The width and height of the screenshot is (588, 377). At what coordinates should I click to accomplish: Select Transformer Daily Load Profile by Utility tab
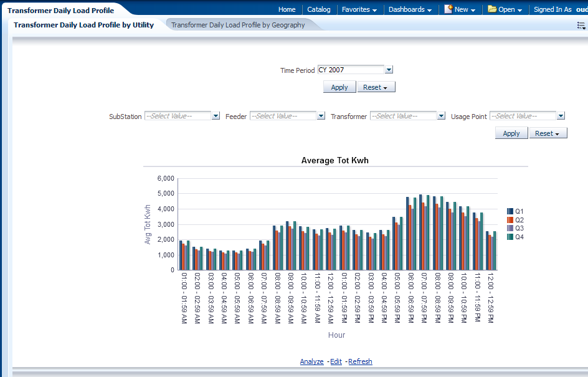pyautogui.click(x=83, y=25)
